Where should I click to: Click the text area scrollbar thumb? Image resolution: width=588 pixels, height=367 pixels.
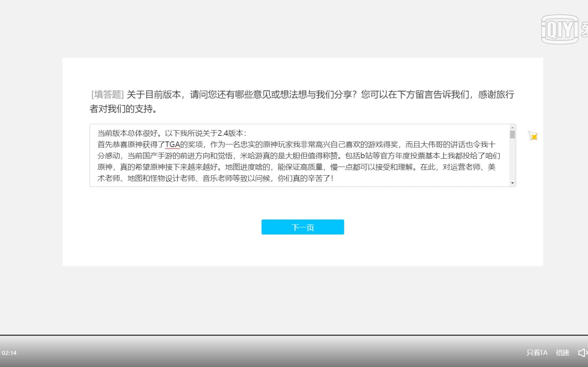[x=512, y=135]
